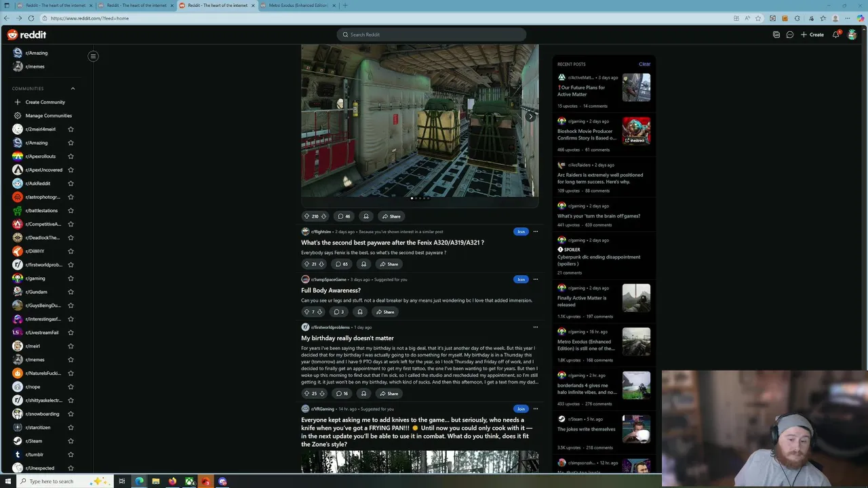The width and height of the screenshot is (868, 488).
Task: Collapse the left navigation sidebar
Action: [93, 56]
